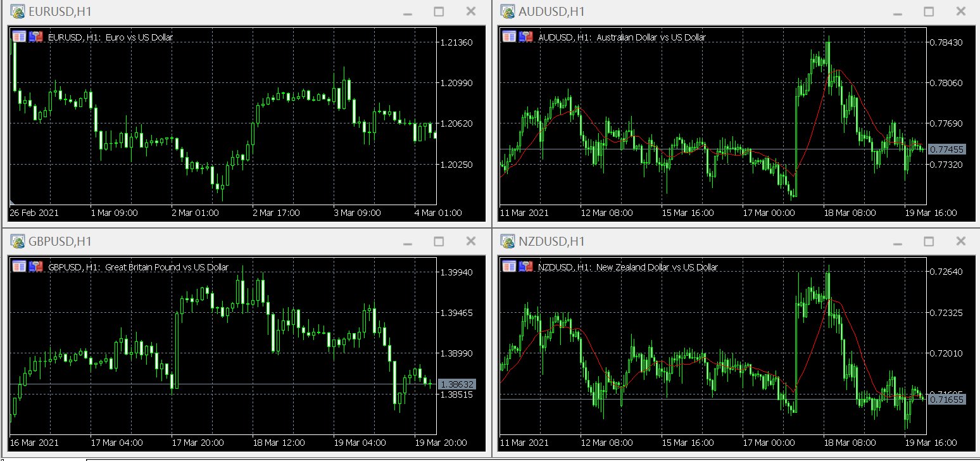The image size is (980, 461).
Task: Click '18 Mar 12:00' on GBPUSD time axis
Action: click(279, 443)
